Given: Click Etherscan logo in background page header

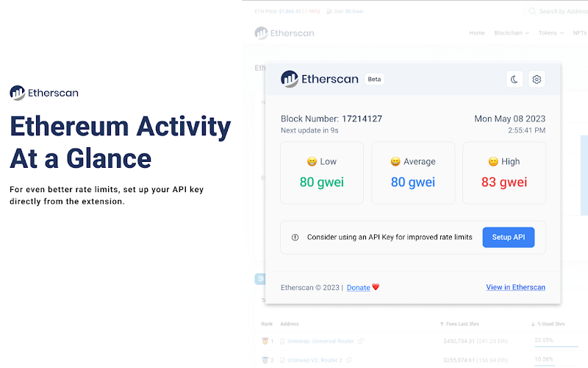Looking at the screenshot, I should pyautogui.click(x=284, y=33).
